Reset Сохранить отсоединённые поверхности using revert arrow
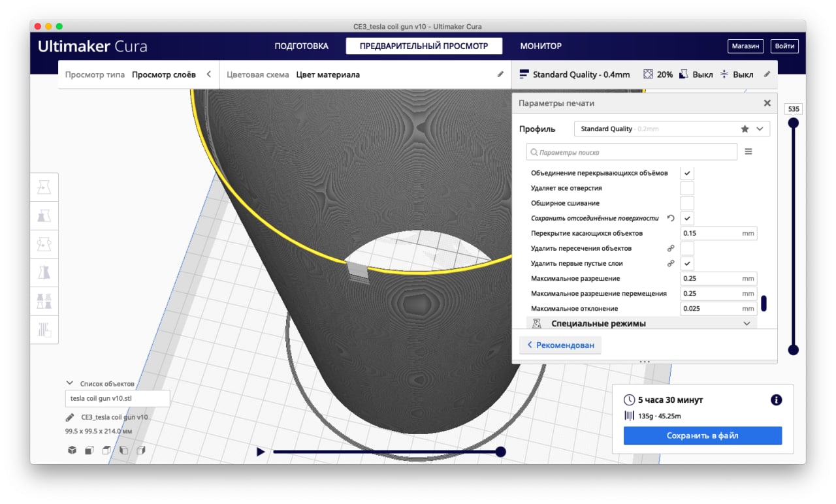Screen dimensions: 836x504 click(671, 218)
